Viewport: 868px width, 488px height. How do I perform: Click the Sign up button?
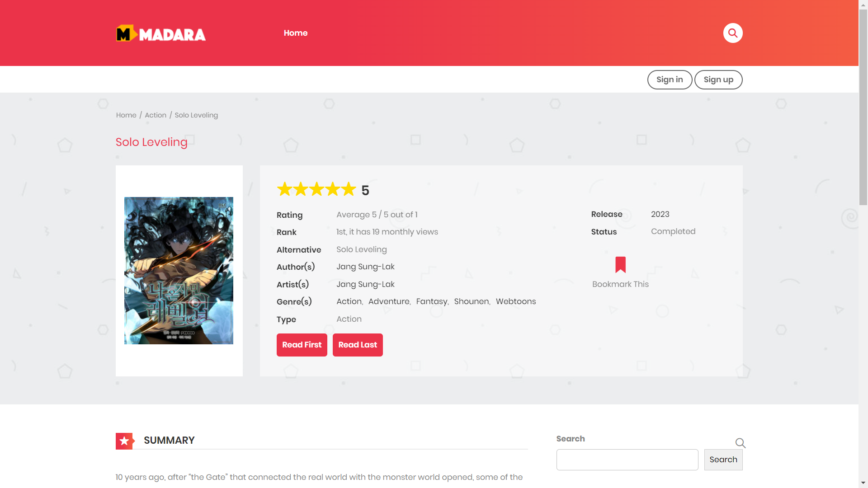(718, 80)
